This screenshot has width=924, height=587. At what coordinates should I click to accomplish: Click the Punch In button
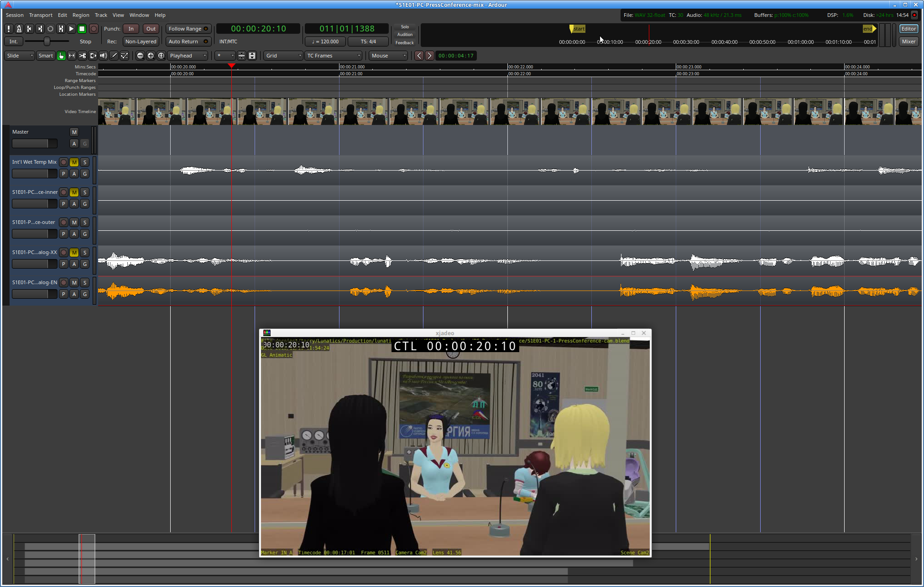pos(131,28)
